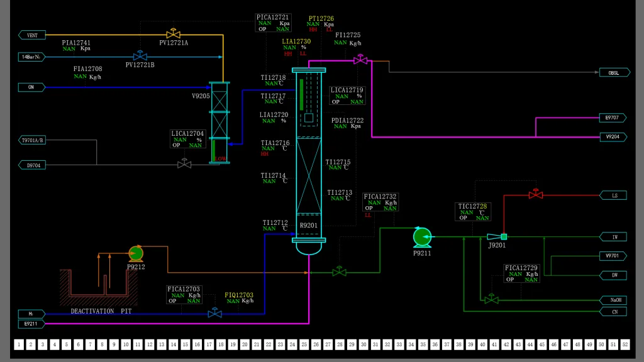
Task: Click the TIC12728 OP value field
Action: [x=482, y=218]
